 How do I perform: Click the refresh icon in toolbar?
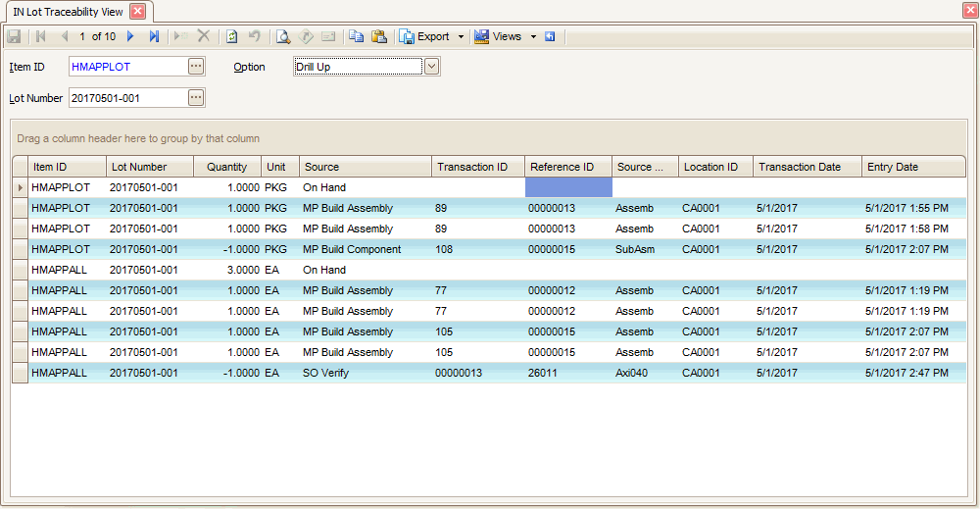point(231,36)
